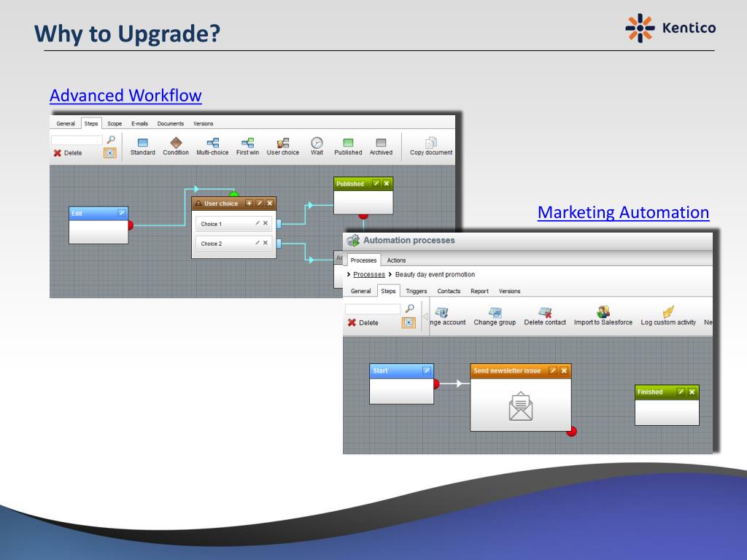Select the Multi-choice step icon
This screenshot has width=747, height=560.
212,142
